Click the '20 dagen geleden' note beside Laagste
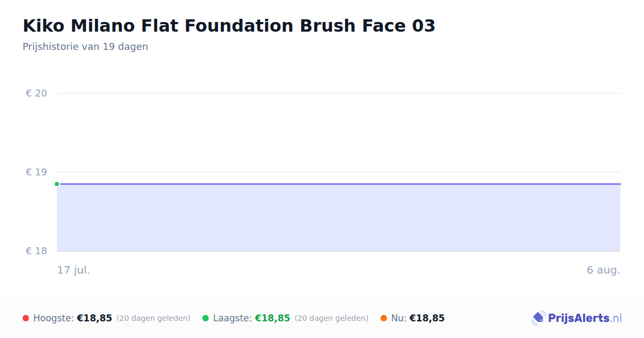The image size is (644, 338). point(332,318)
